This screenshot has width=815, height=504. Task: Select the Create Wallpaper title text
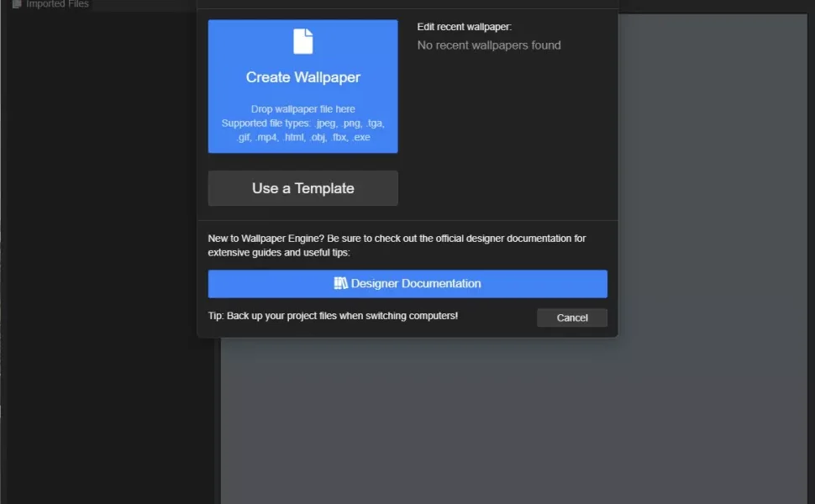coord(302,77)
